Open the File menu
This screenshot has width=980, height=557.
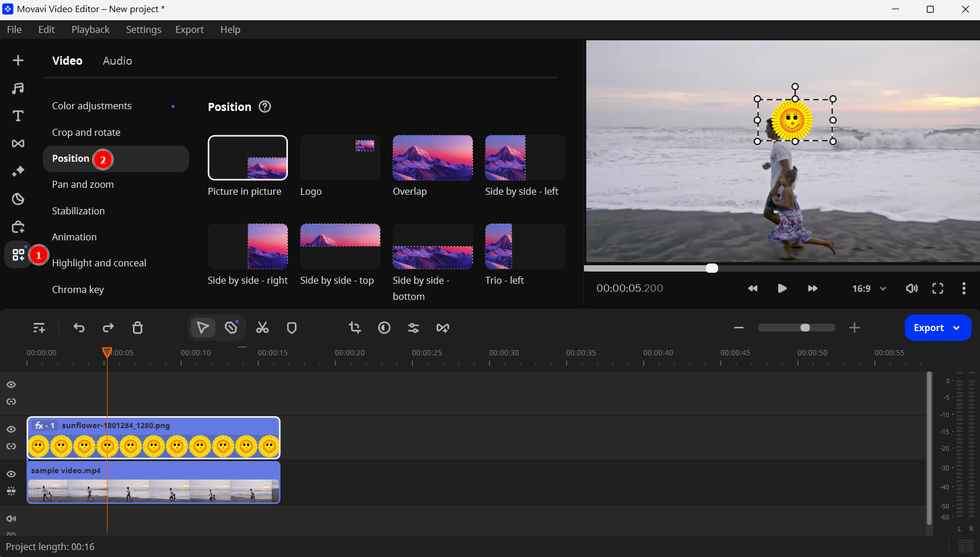[x=14, y=29]
